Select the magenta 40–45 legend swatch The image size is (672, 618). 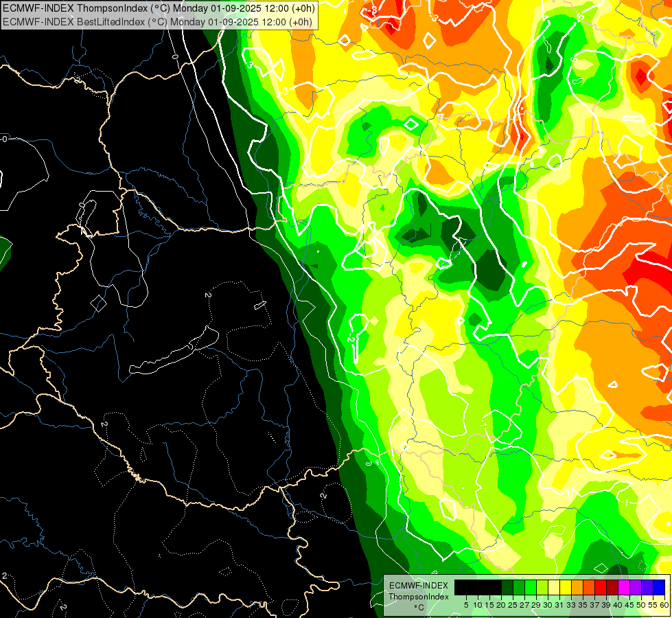point(624,587)
